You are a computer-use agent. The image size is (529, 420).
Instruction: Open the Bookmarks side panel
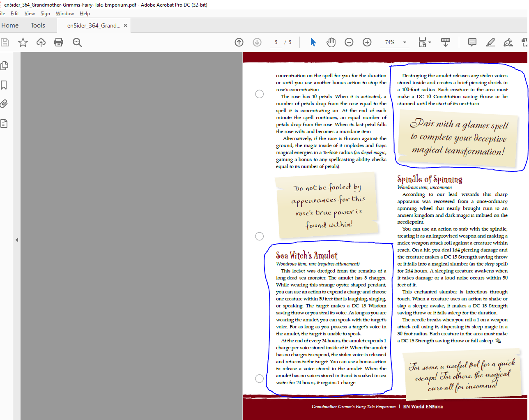tap(5, 85)
